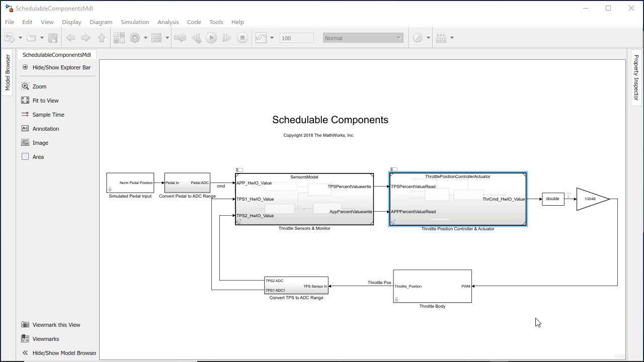Open the Simulation menu

coord(134,22)
